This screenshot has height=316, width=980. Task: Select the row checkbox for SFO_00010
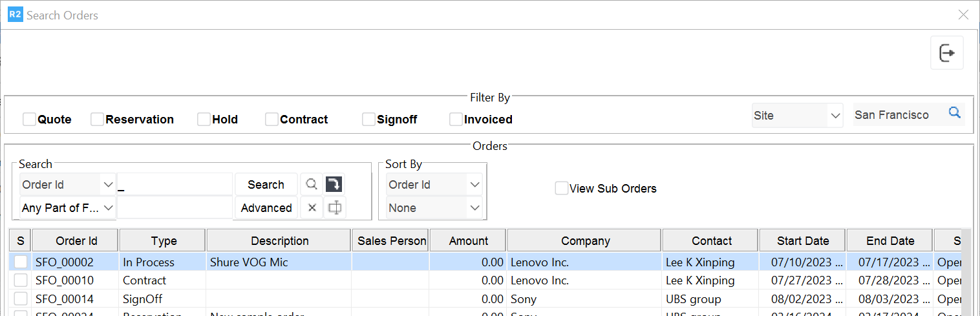[x=21, y=280]
